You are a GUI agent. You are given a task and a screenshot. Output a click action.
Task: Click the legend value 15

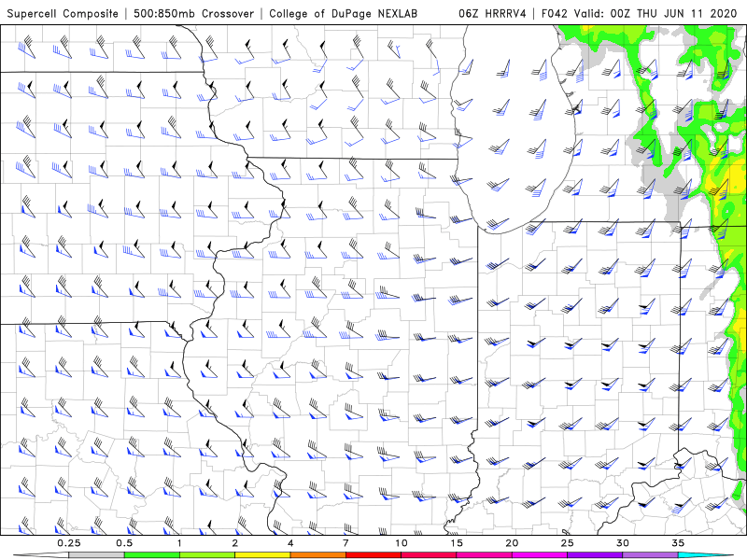[x=457, y=543]
